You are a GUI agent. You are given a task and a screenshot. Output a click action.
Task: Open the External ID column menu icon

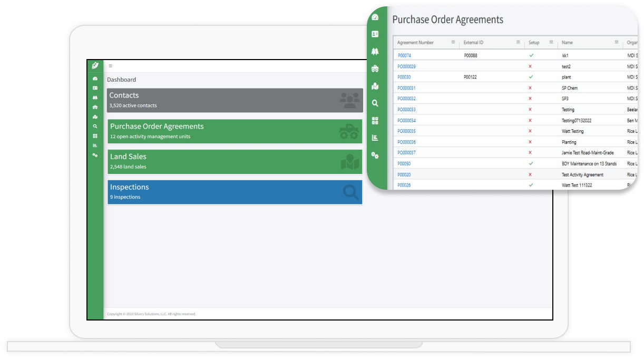[518, 42]
